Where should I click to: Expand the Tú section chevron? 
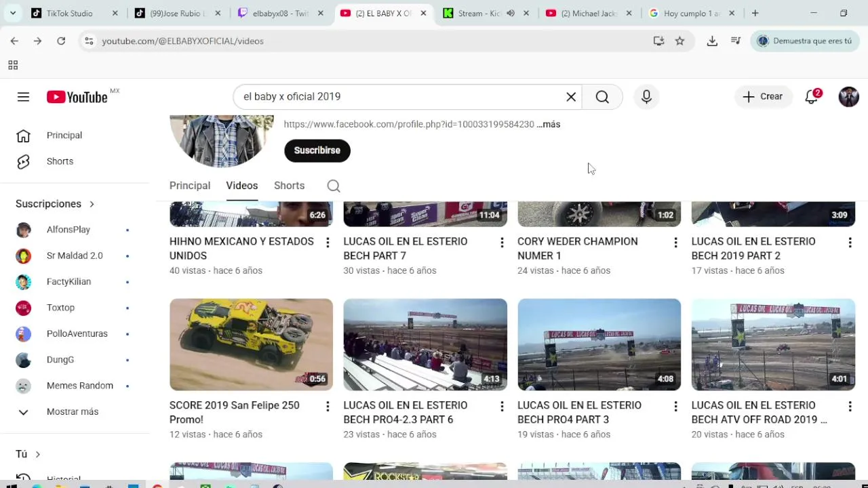point(37,454)
